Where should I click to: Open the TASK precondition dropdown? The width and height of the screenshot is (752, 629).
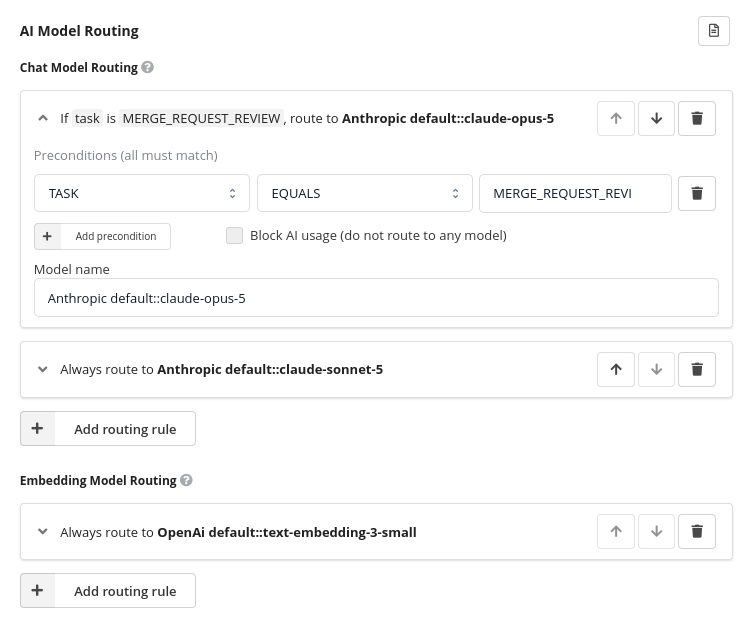(142, 193)
